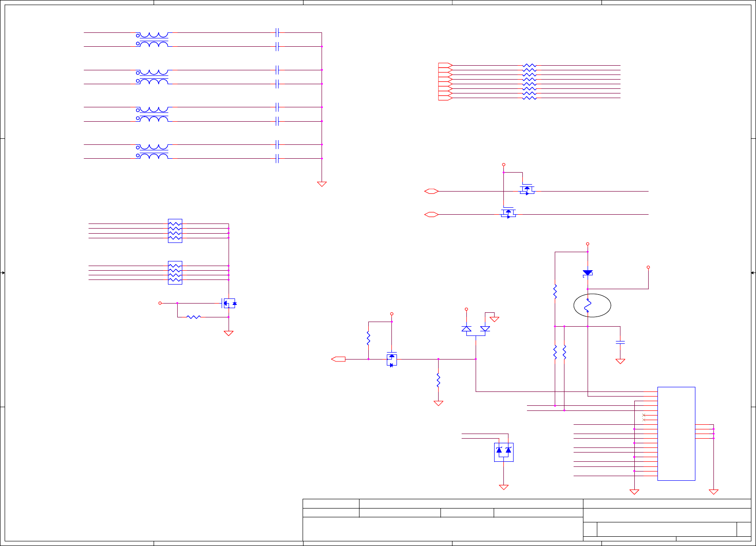
Task: Click the power circle above the Schottky diode
Action: coord(588,244)
